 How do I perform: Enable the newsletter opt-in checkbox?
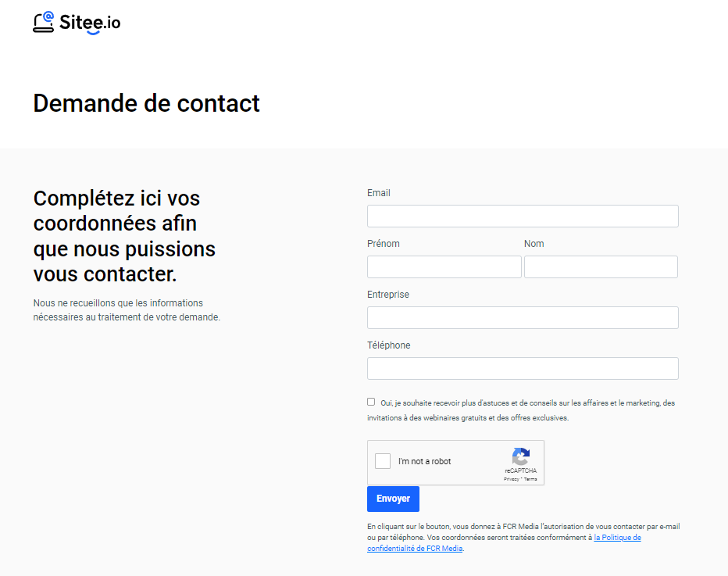tap(371, 402)
